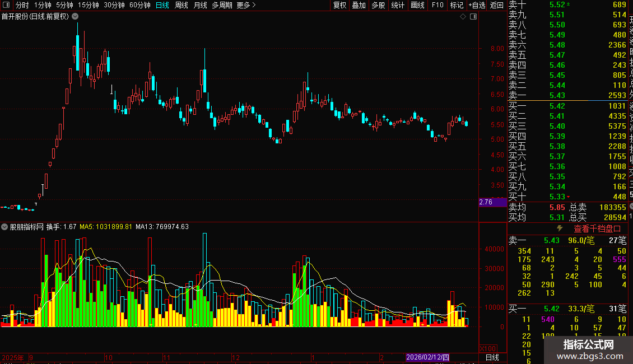Select the 卖一 5.43 ask row
Screen dimensions: 633x364
click(567, 96)
